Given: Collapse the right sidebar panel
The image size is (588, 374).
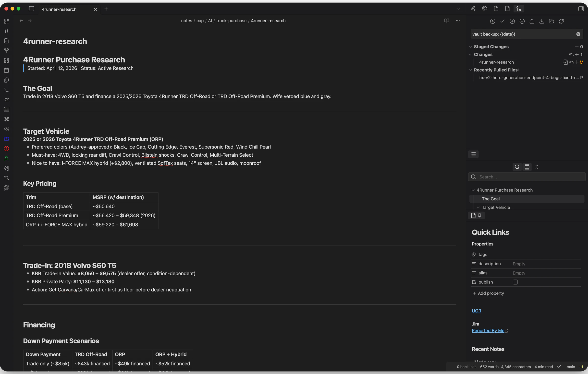Looking at the screenshot, I should click(581, 9).
